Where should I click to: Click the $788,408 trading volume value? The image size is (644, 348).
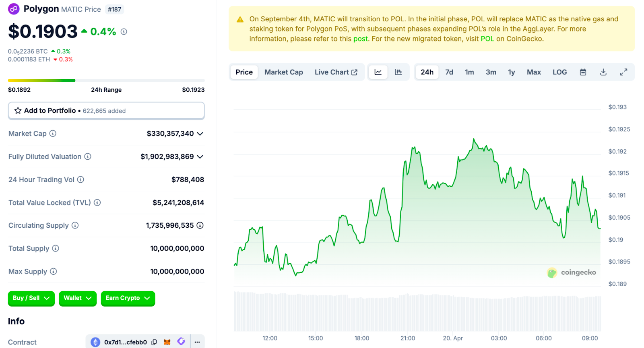tap(188, 179)
